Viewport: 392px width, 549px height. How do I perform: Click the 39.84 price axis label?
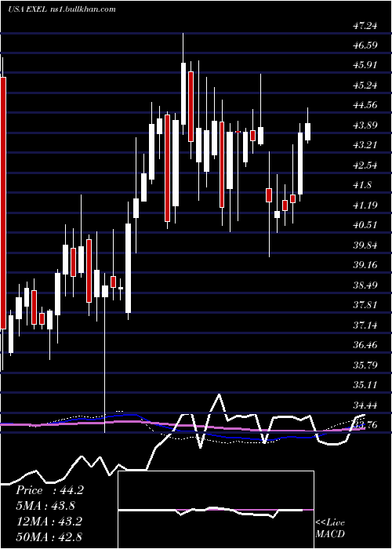365,245
